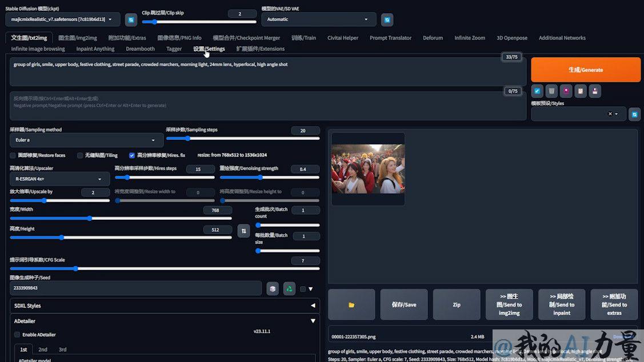Select ADetailer 3rd tab

pyautogui.click(x=62, y=349)
